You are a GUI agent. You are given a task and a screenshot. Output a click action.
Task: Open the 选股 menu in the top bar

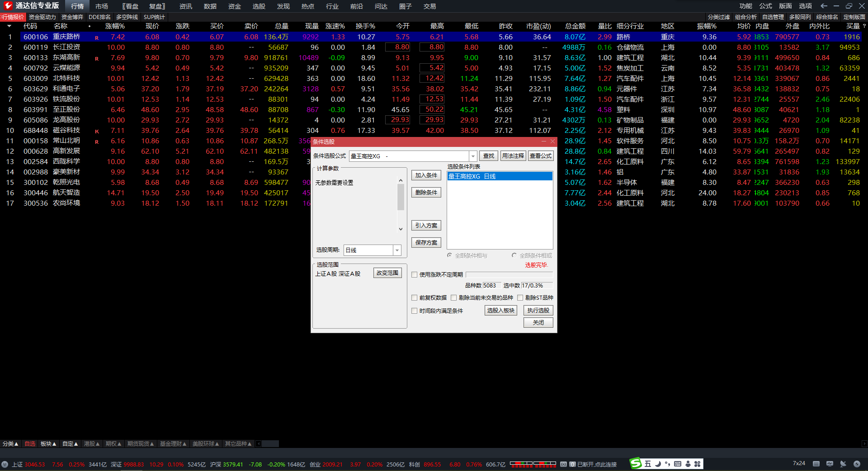259,6
